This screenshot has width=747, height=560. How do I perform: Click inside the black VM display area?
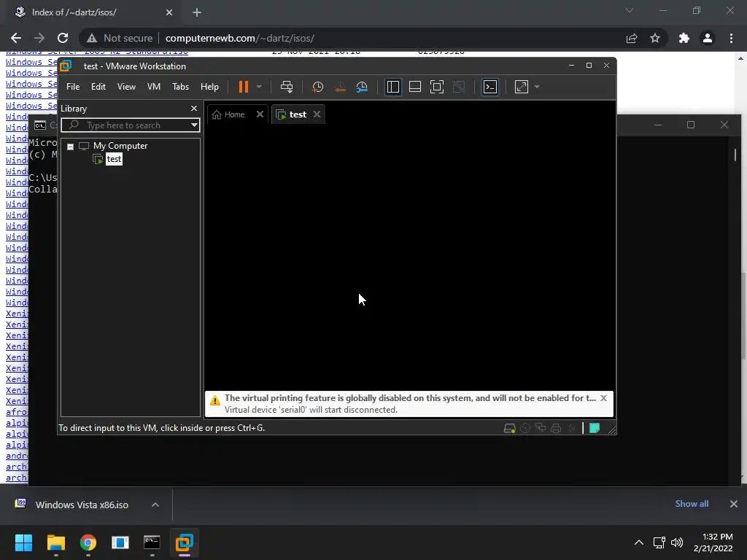click(409, 257)
